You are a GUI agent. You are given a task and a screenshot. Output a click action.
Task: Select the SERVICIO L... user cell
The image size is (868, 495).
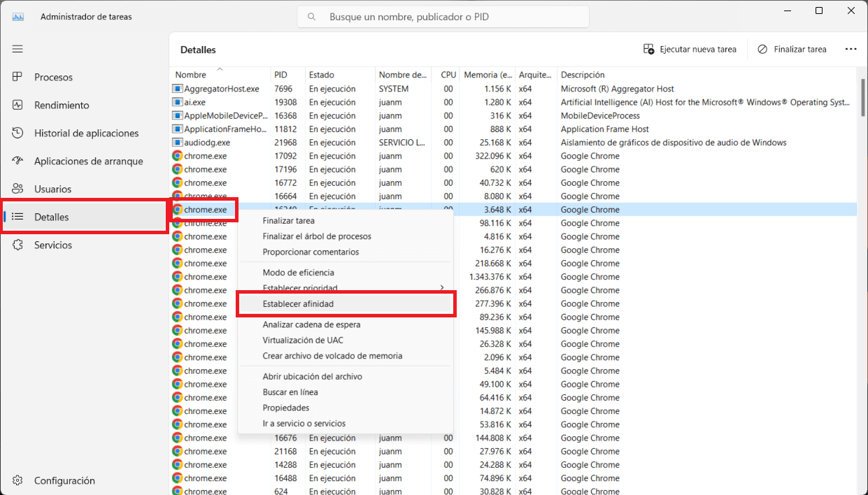click(403, 143)
